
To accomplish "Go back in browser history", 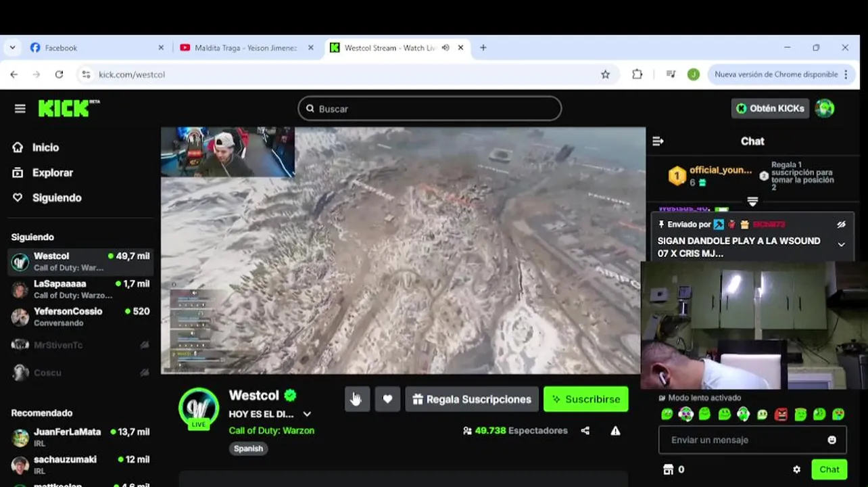I will tap(14, 74).
